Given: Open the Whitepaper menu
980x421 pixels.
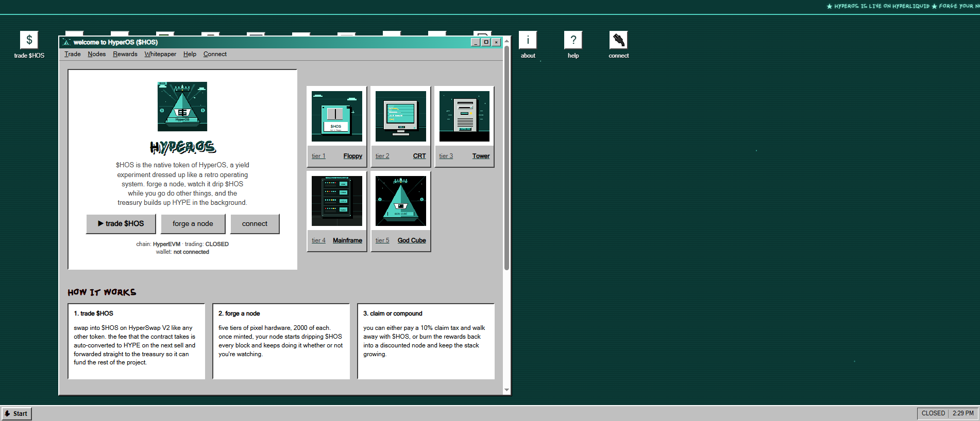Looking at the screenshot, I should tap(160, 54).
